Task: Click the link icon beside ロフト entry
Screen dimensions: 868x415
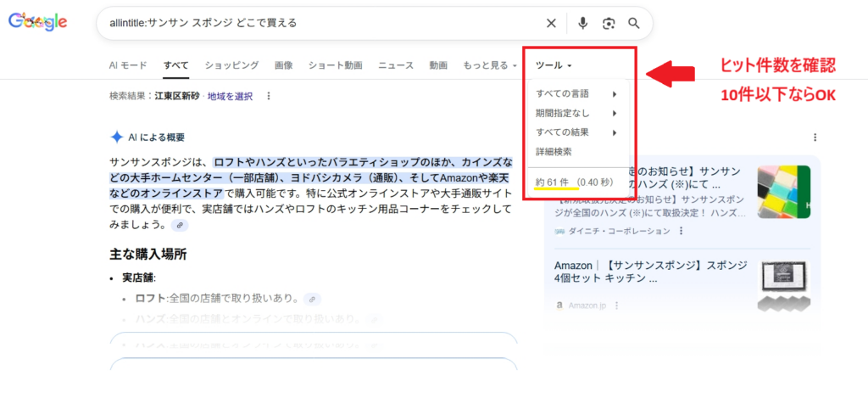Action: click(x=312, y=299)
